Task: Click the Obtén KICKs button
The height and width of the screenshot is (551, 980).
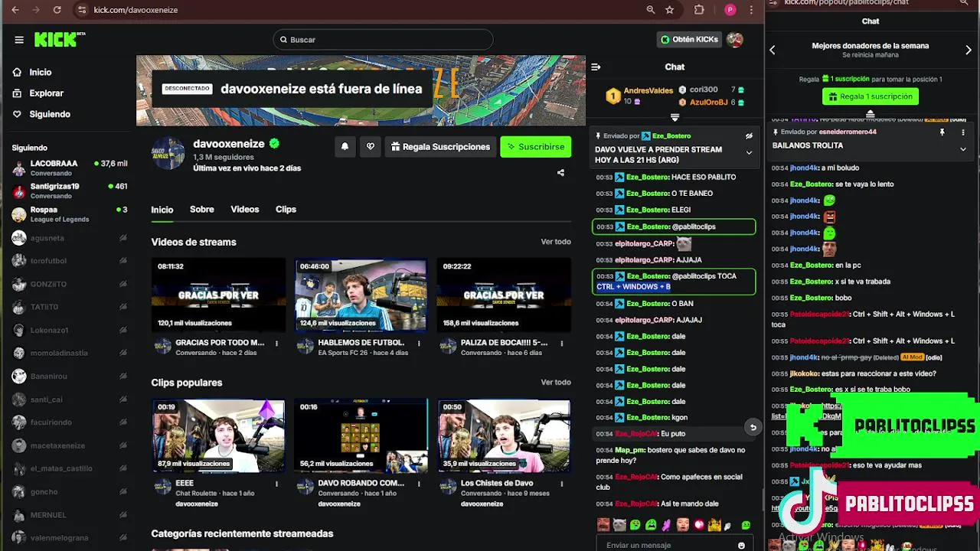Action: [x=689, y=40]
